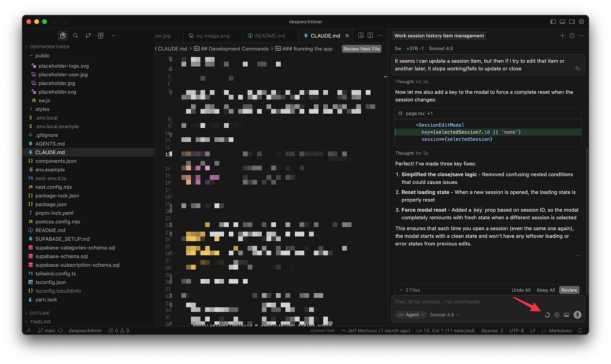Viewport: 611px width, 364px height.
Task: Open the Source Control branch icon
Action: pos(88,36)
